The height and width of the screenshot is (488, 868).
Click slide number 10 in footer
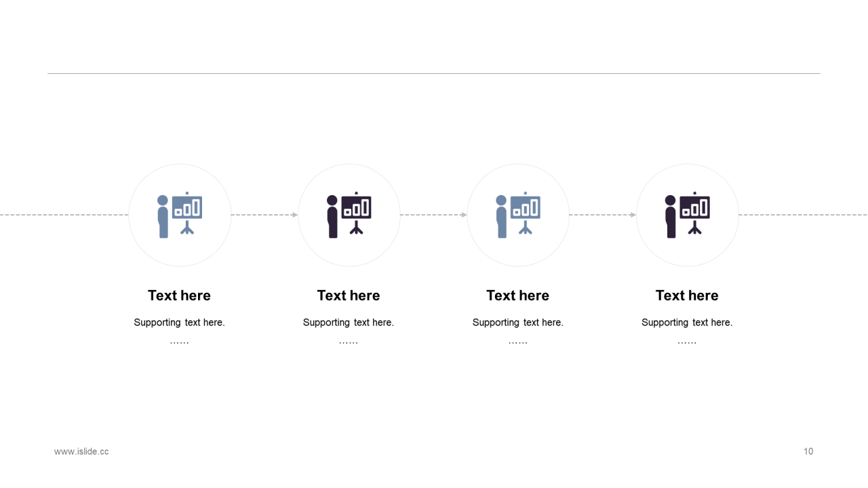pyautogui.click(x=808, y=451)
